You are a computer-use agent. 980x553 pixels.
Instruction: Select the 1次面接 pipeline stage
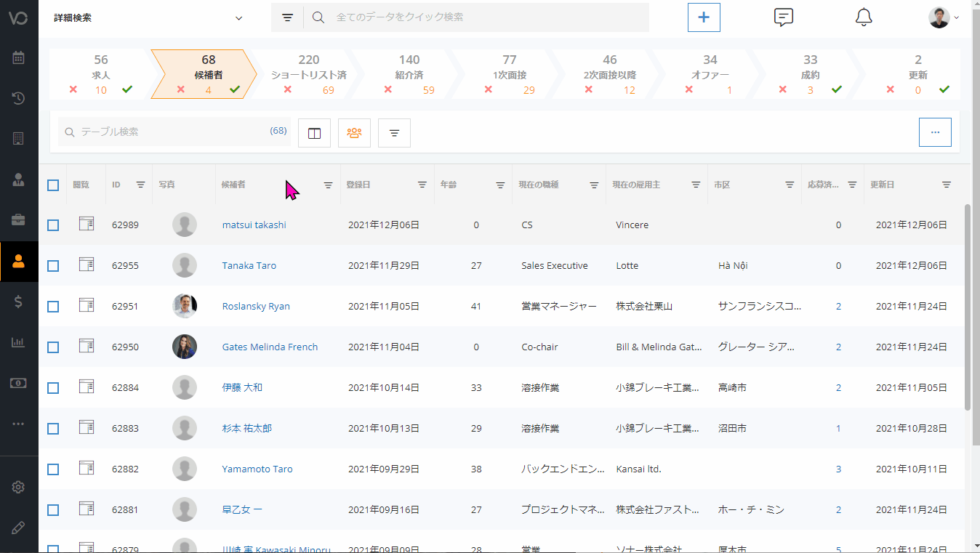[509, 74]
